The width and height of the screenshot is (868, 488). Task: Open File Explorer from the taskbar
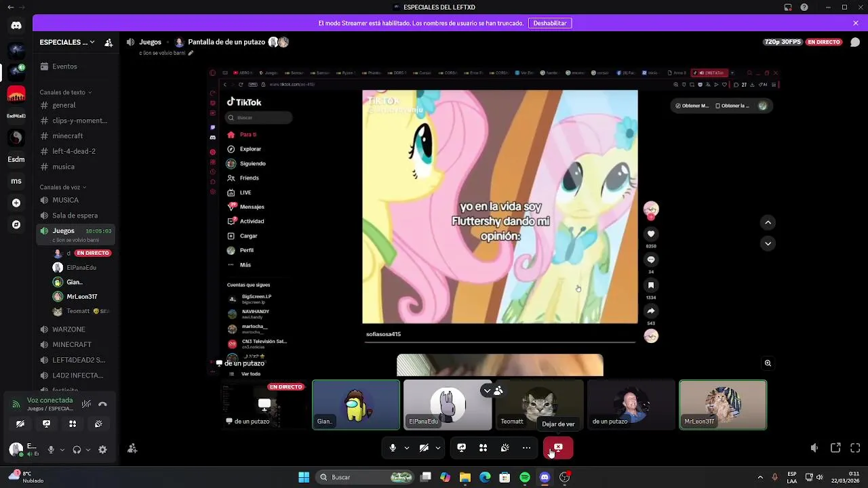pos(465,477)
